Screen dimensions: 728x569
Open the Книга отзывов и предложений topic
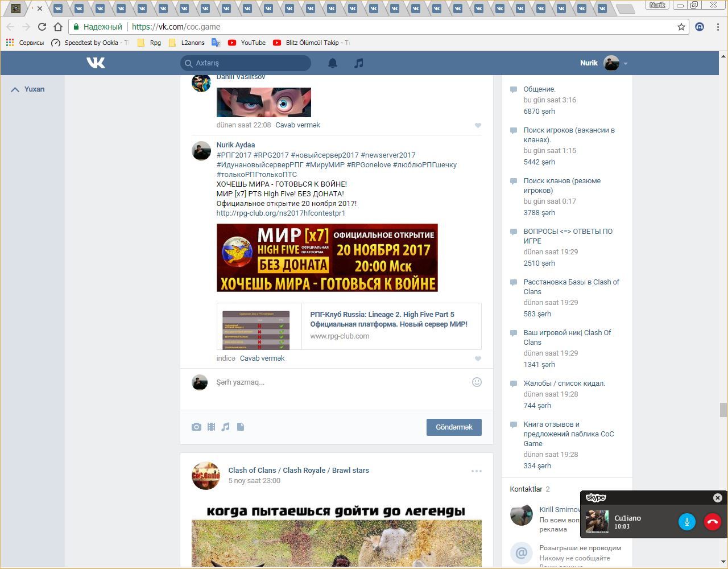(569, 434)
